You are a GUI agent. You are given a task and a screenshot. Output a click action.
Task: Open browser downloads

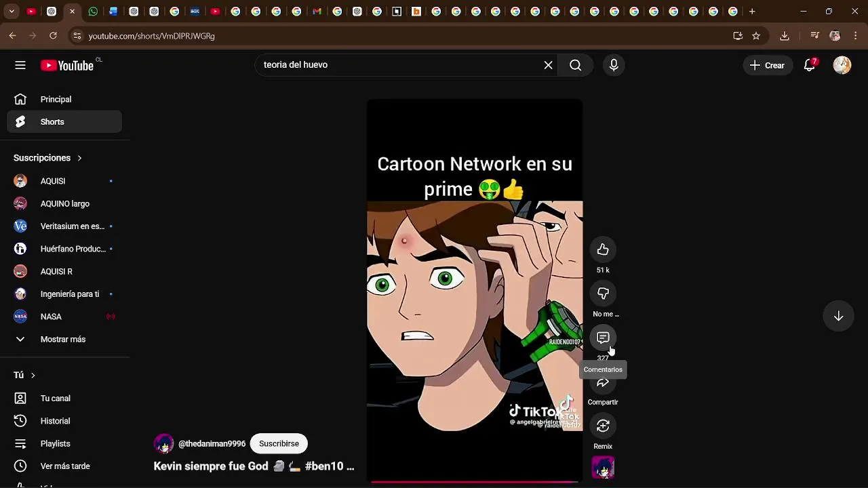coord(785,36)
